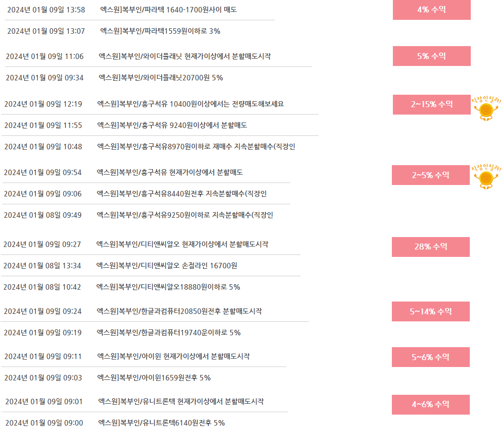Open 유니트론텍6140원전후 5% entry
The width and height of the screenshot is (504, 430).
point(161,423)
